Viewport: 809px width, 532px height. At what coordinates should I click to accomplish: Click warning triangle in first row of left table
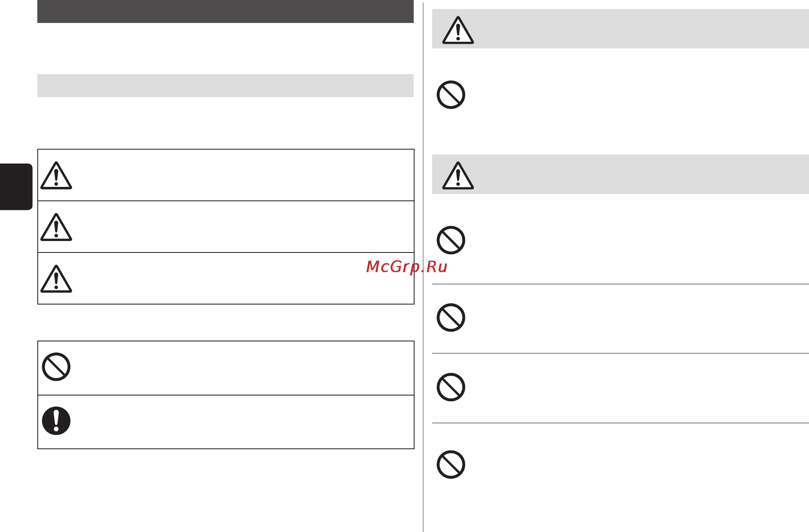pyautogui.click(x=56, y=175)
